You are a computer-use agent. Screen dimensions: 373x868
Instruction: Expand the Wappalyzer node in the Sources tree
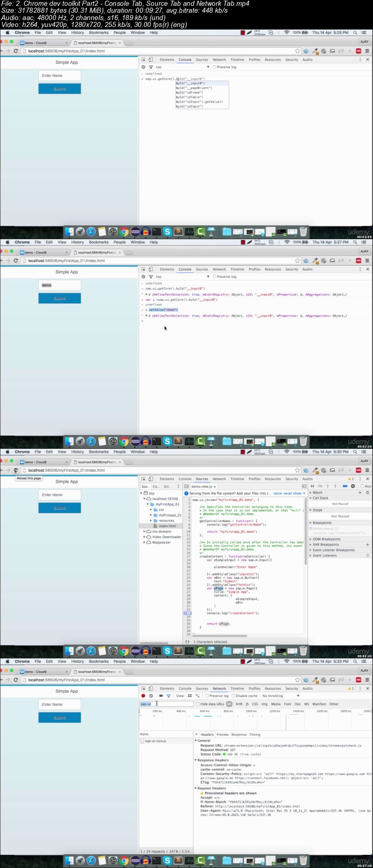(x=145, y=542)
